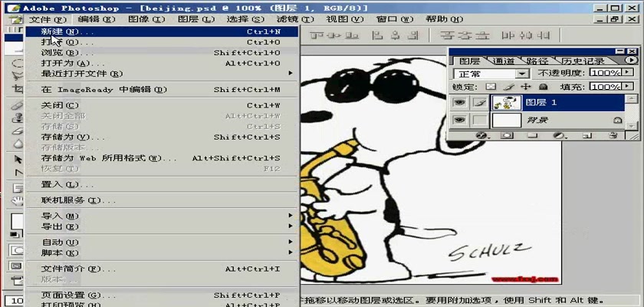Select the Crop tool in toolbox
644x307 pixels.
tap(17, 89)
